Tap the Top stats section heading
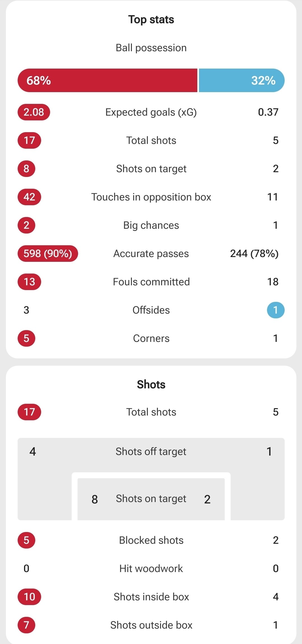Image resolution: width=302 pixels, height=644 pixels. point(151,20)
